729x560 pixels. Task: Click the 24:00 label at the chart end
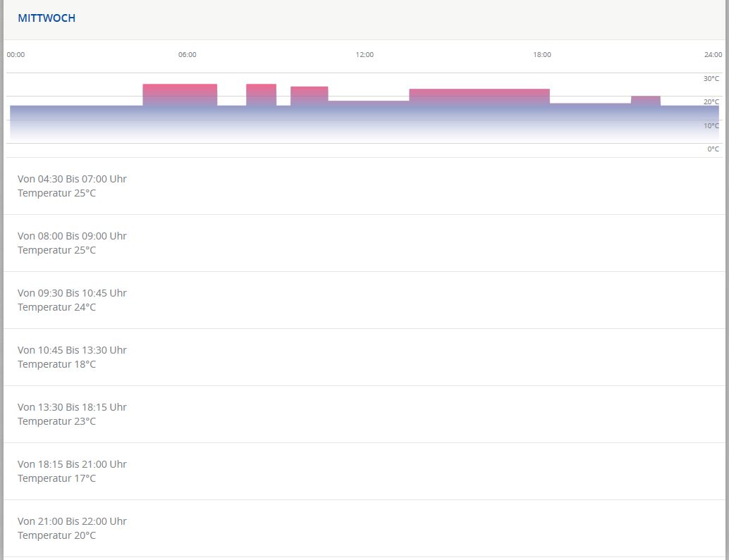click(713, 55)
